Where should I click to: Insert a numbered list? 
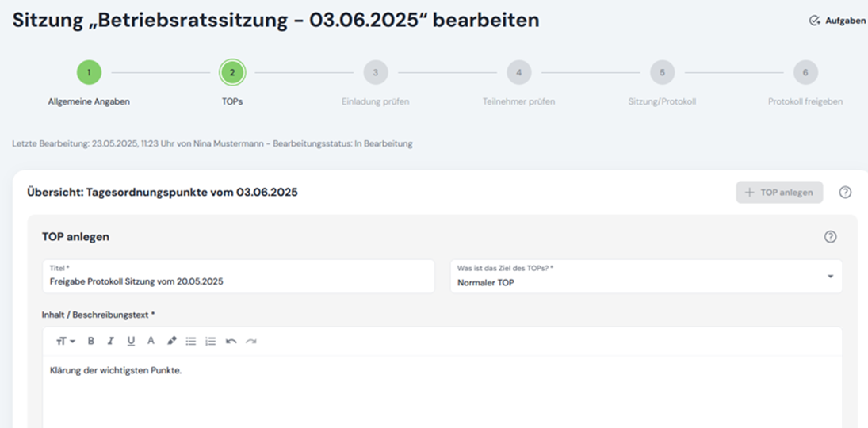[x=211, y=341]
